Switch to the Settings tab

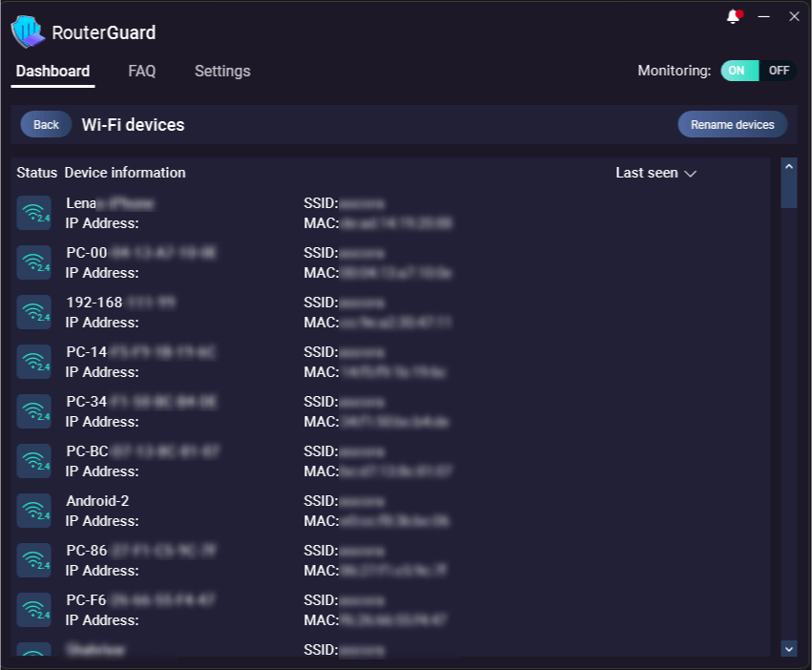click(x=222, y=72)
